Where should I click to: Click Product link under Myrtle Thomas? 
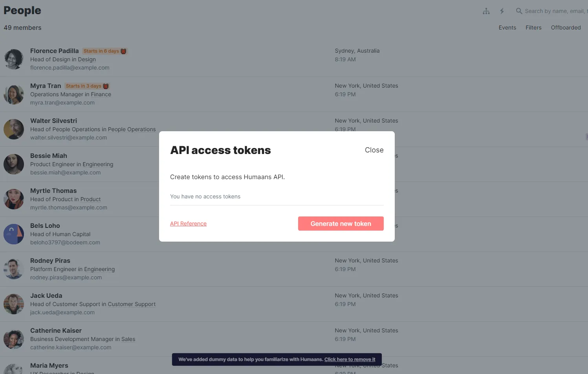pos(91,199)
